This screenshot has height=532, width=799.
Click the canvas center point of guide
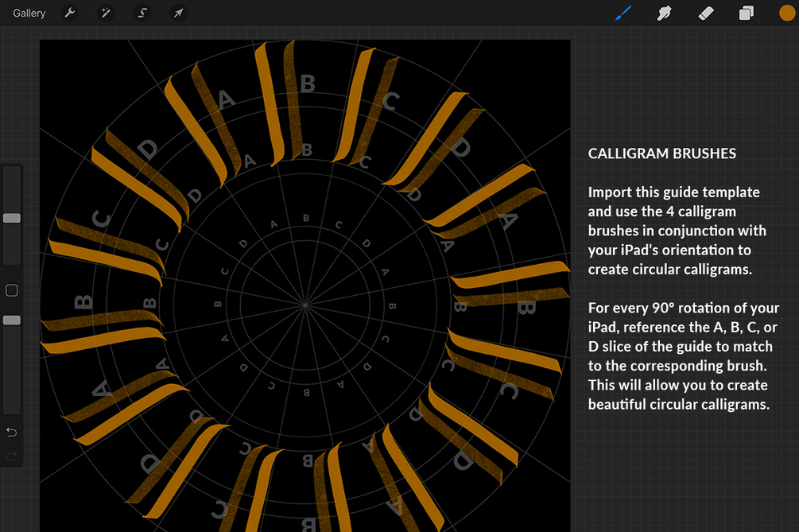coord(304,305)
